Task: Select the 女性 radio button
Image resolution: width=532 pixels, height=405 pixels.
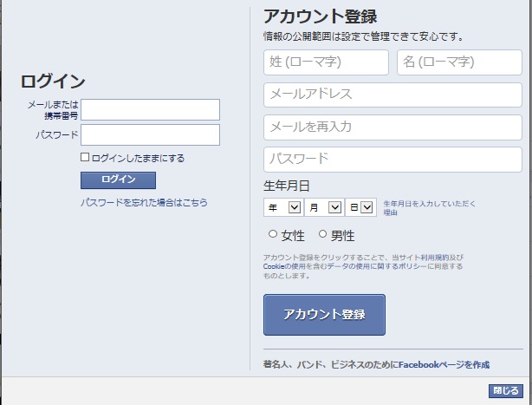Action: coord(272,234)
